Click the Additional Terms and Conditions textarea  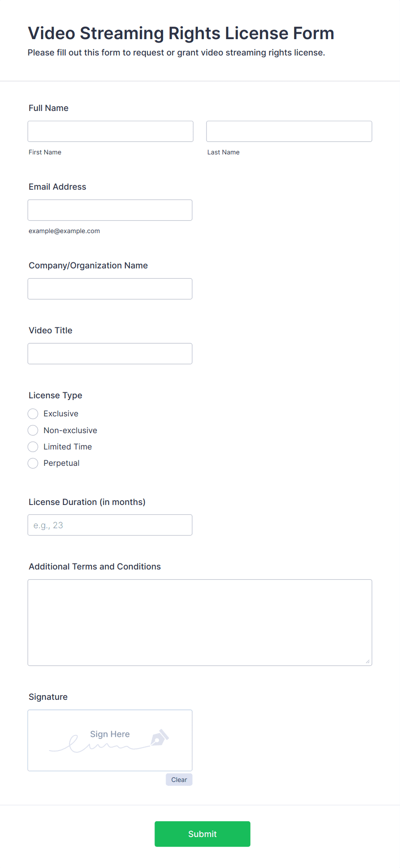coord(200,622)
